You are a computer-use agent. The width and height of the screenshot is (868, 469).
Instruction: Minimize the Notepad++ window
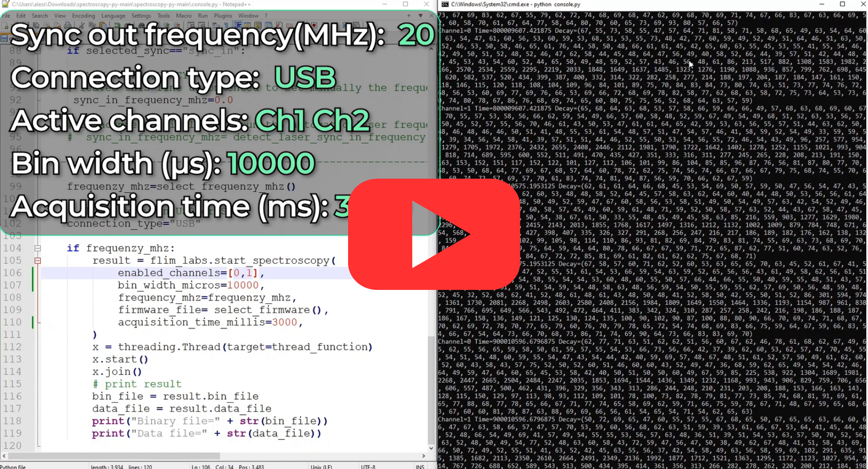click(385, 4)
